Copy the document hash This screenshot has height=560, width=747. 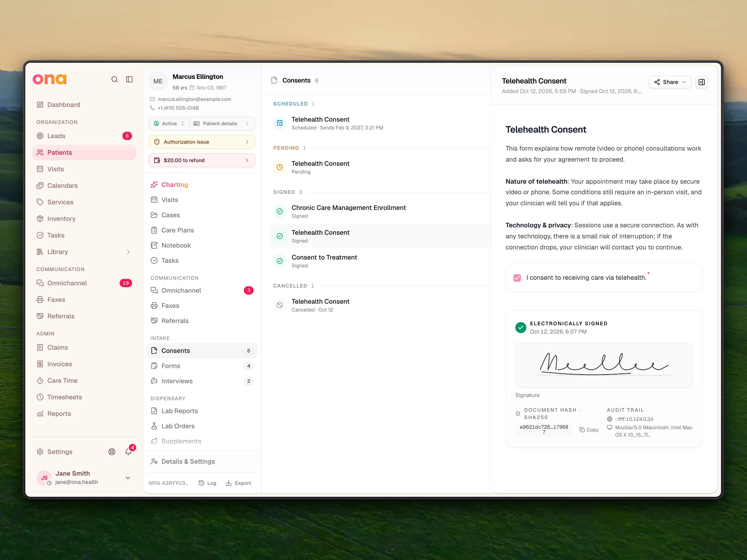click(x=589, y=429)
